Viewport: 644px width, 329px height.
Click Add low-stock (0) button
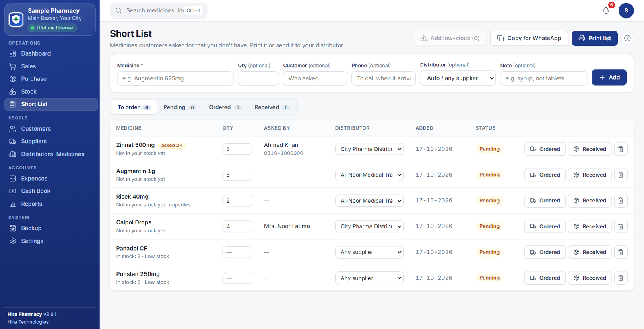(x=450, y=38)
